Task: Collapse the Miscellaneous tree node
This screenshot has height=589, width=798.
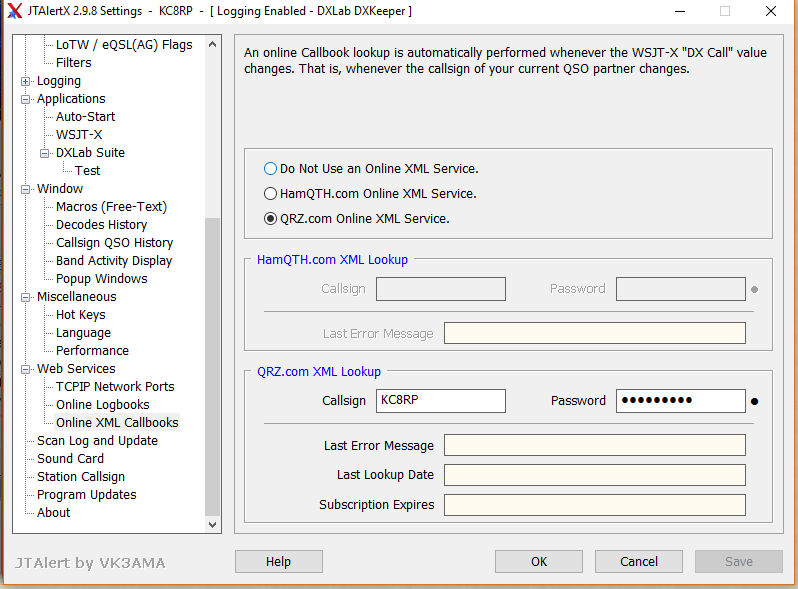Action: [x=25, y=297]
